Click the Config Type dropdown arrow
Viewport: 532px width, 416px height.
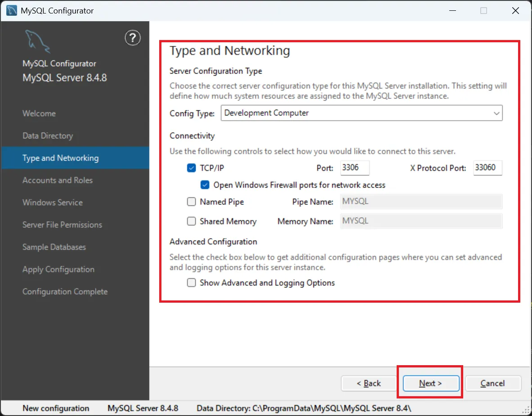pyautogui.click(x=496, y=114)
